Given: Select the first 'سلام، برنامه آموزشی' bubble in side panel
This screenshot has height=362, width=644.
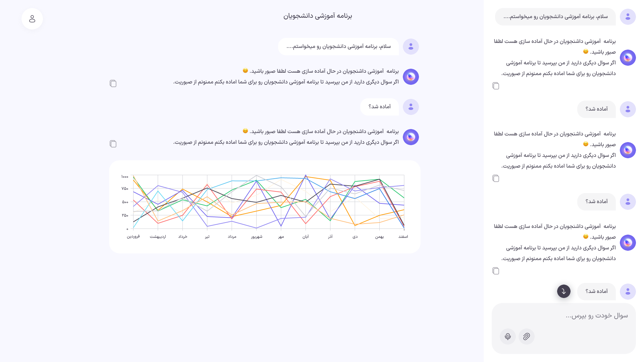Looking at the screenshot, I should point(555,17).
